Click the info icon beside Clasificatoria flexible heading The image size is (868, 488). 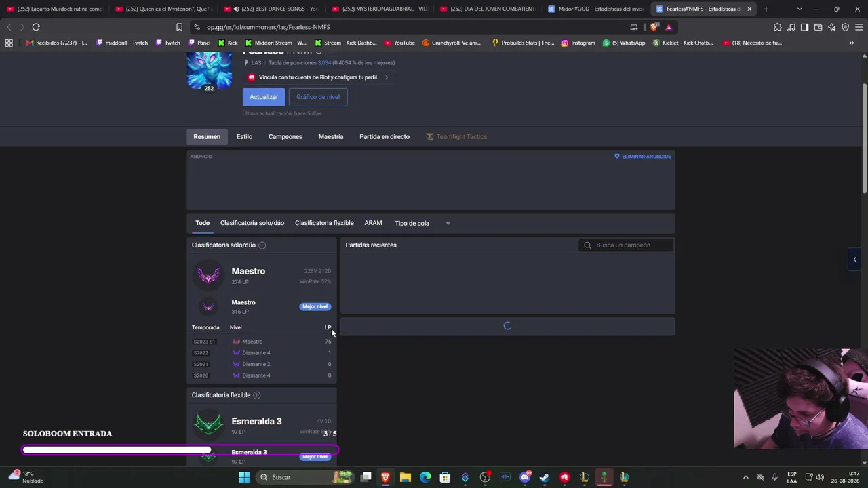pyautogui.click(x=256, y=395)
